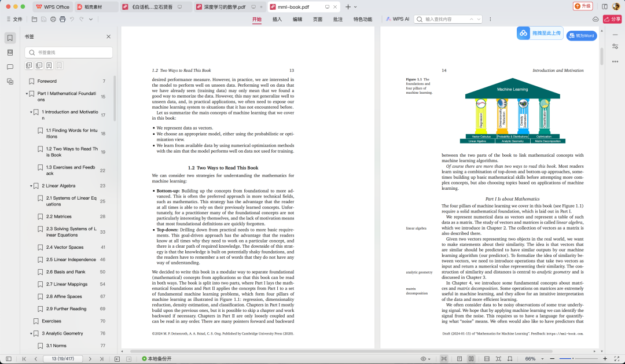625x364 pixels.
Task: Open the page thumbnails panel icon
Action: (x=10, y=52)
